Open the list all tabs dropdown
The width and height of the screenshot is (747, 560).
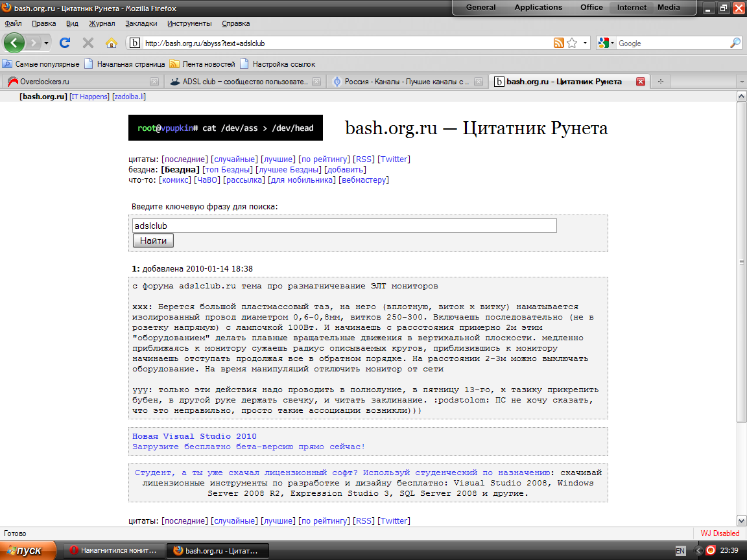coord(741,82)
